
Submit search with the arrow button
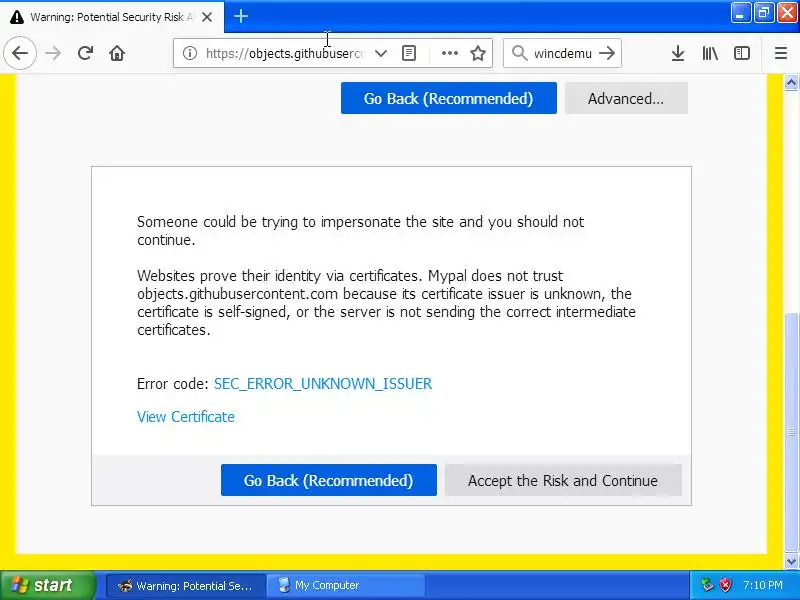[x=607, y=53]
